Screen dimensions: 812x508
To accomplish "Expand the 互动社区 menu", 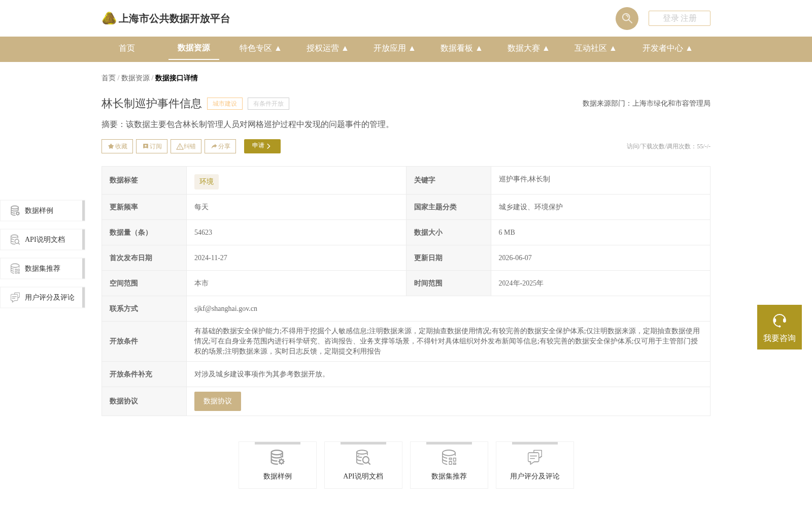I will coord(595,48).
